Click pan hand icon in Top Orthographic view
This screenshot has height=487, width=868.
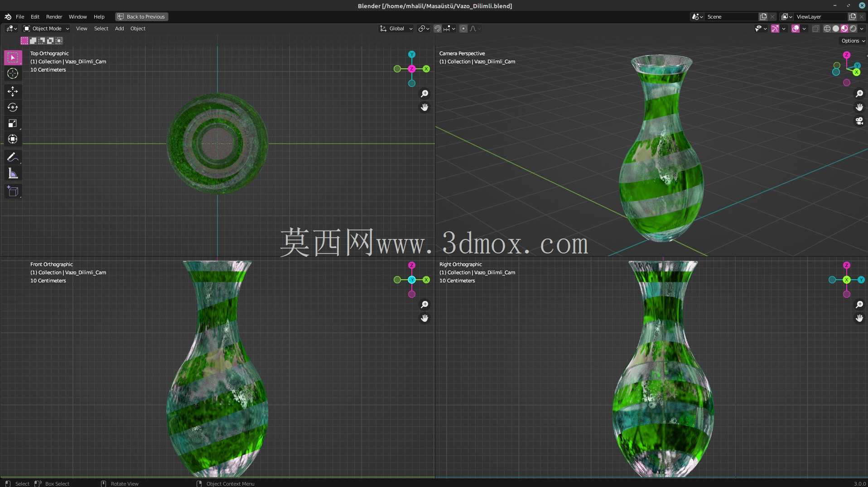point(424,107)
